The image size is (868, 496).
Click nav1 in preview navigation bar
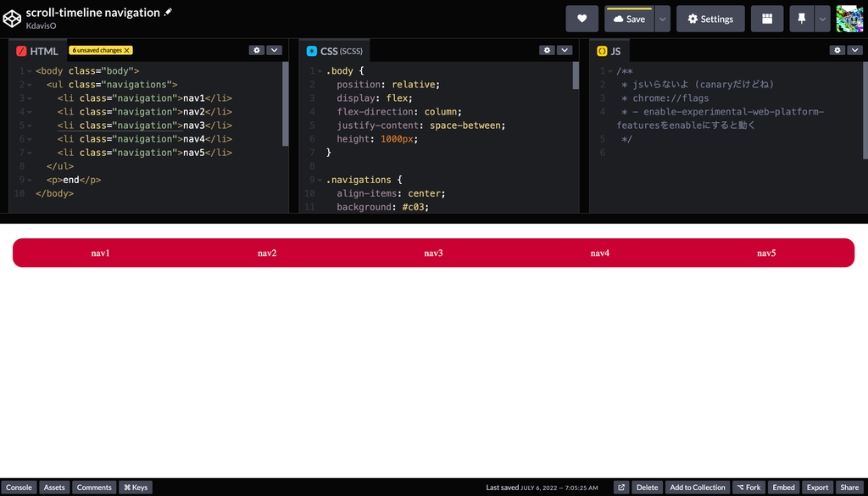tap(100, 253)
